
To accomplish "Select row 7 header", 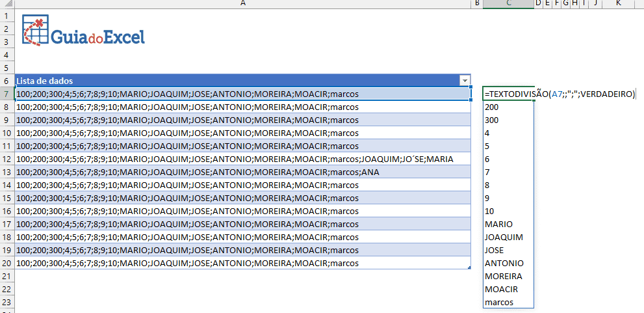I will (6, 94).
